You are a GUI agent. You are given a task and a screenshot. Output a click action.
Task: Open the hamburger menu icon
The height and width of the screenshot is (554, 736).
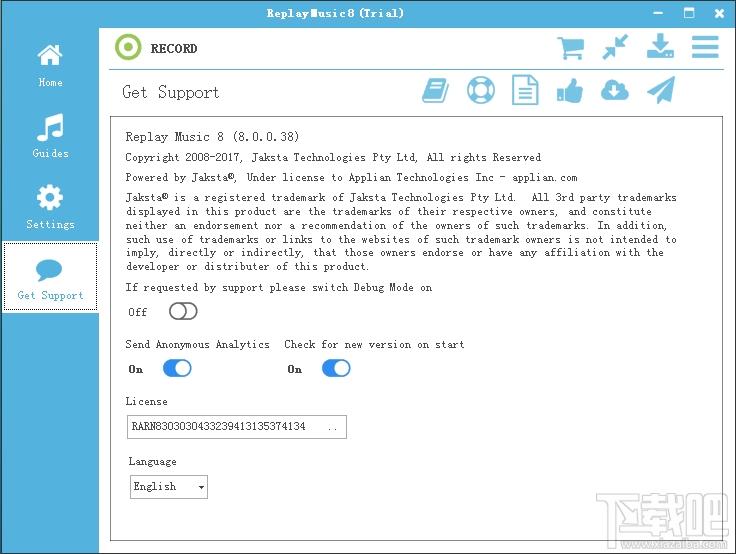pyautogui.click(x=705, y=46)
